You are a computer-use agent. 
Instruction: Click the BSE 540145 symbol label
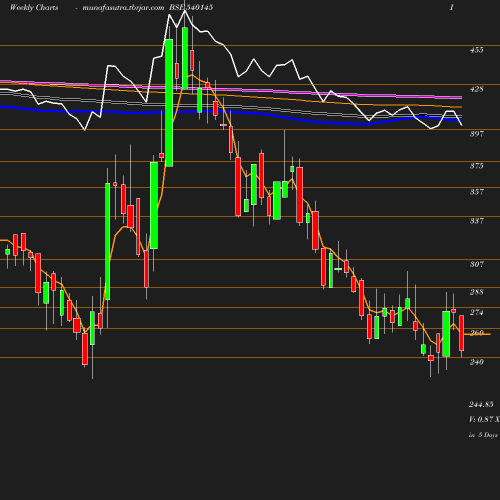[x=191, y=7]
